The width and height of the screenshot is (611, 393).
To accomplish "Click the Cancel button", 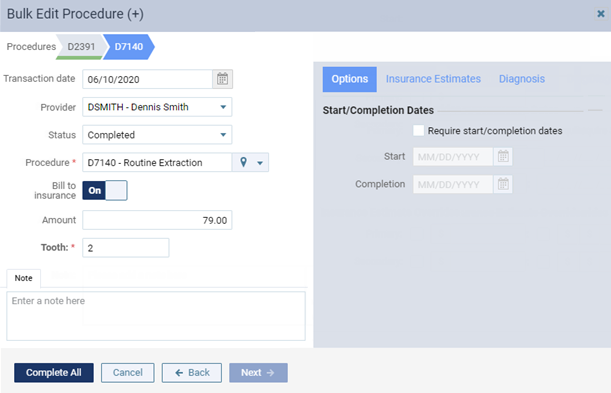I will (x=127, y=373).
